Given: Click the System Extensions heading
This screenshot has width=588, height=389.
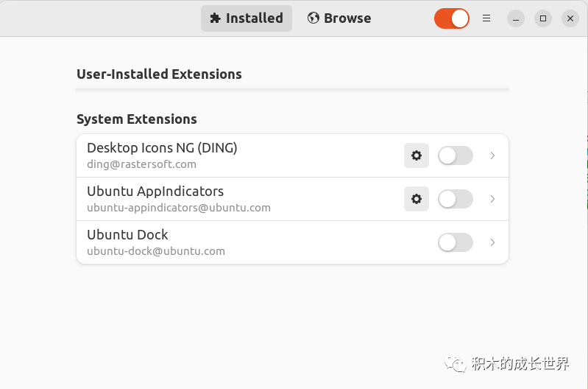Looking at the screenshot, I should (137, 119).
